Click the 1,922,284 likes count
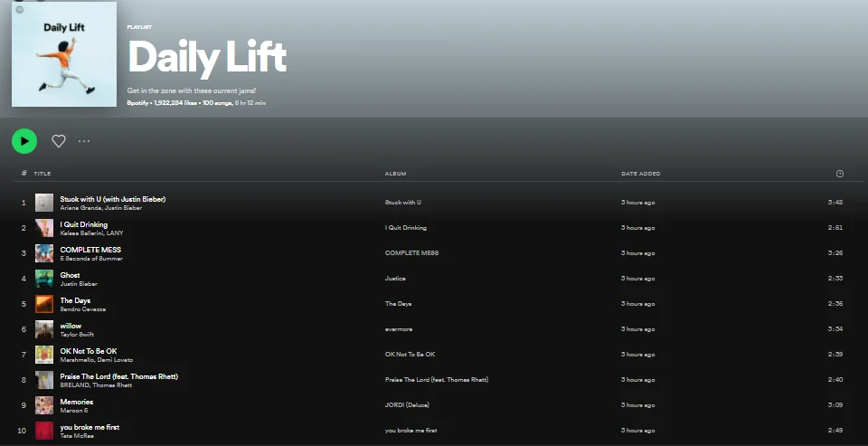868x446 pixels. click(175, 102)
